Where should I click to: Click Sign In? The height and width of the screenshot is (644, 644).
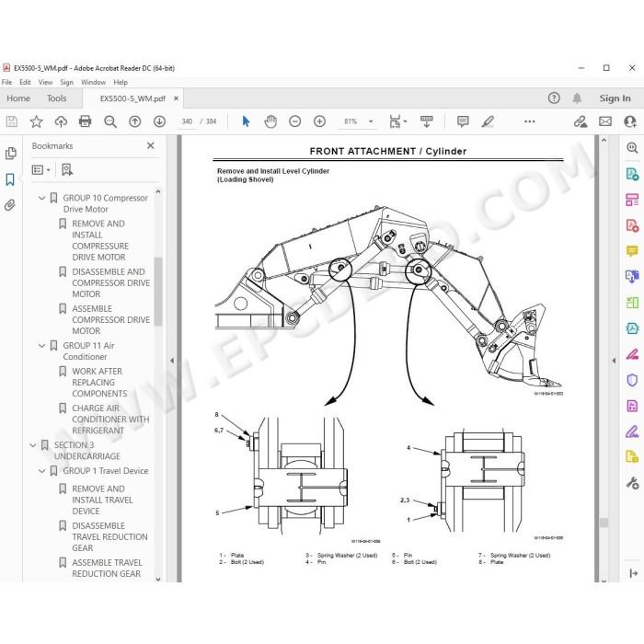615,98
